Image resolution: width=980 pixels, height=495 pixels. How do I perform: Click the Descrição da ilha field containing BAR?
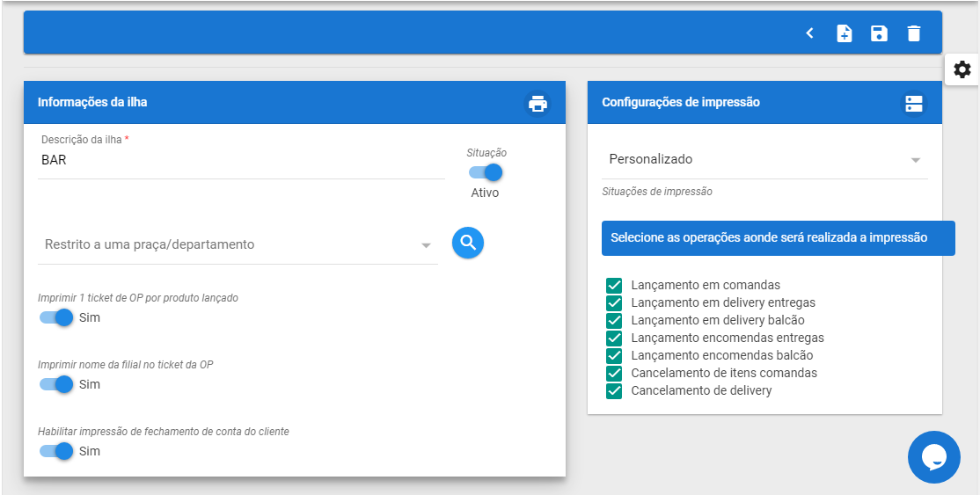241,160
